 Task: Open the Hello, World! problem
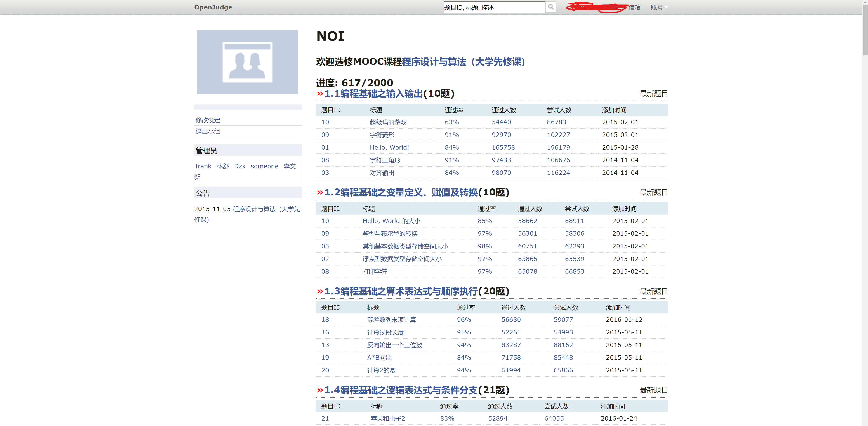click(x=389, y=148)
